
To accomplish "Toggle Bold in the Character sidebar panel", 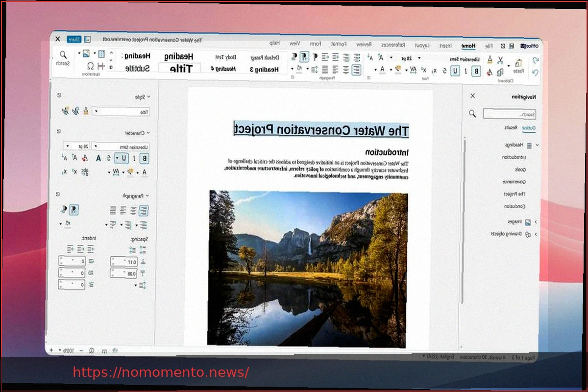I will coord(145,158).
